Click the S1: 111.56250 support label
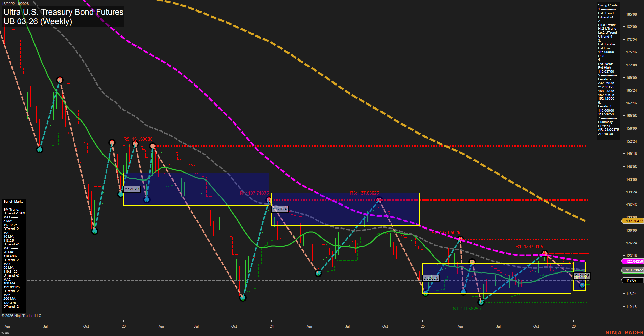This screenshot has height=336, width=644. click(x=467, y=308)
